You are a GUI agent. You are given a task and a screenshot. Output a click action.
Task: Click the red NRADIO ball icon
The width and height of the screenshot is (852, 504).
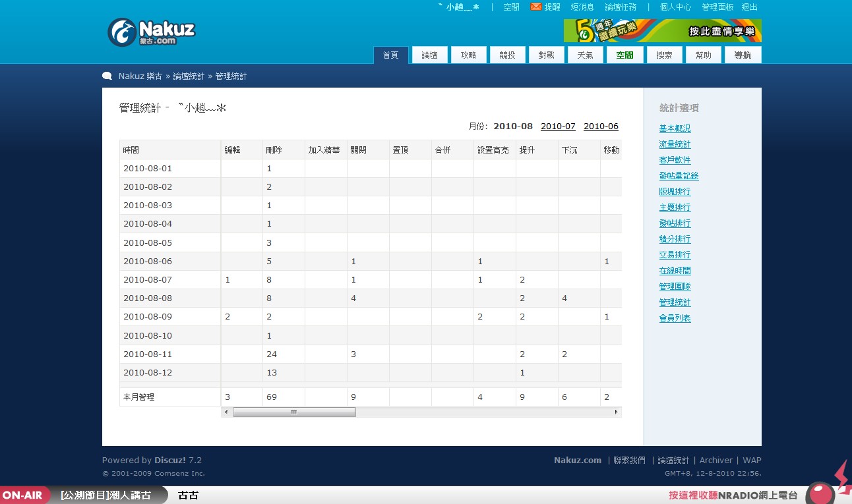[x=821, y=493]
